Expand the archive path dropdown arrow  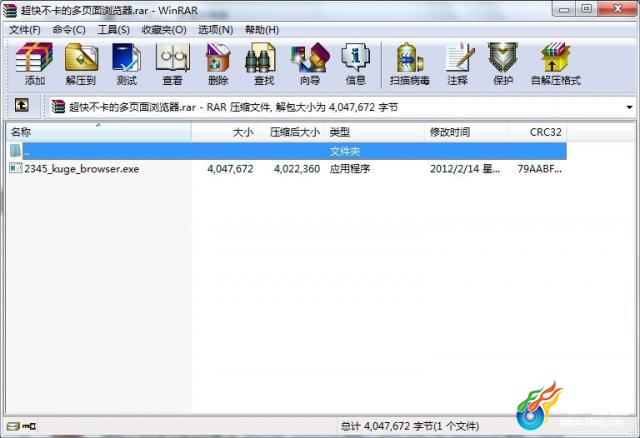[x=629, y=107]
